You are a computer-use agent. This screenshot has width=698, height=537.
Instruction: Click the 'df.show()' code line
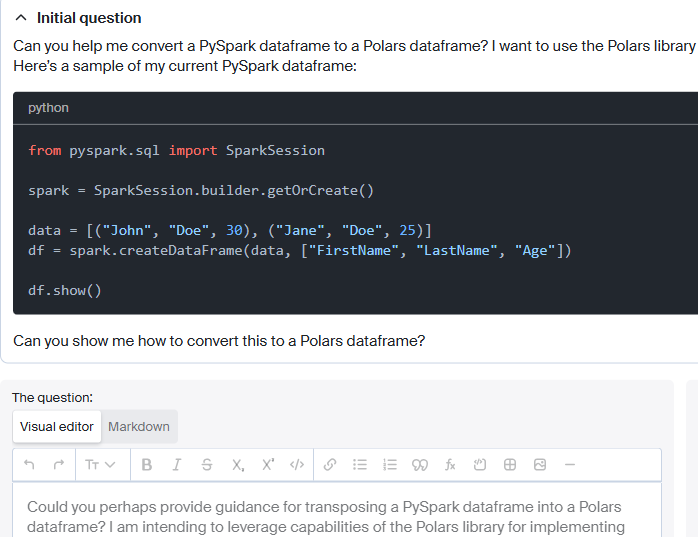click(65, 290)
